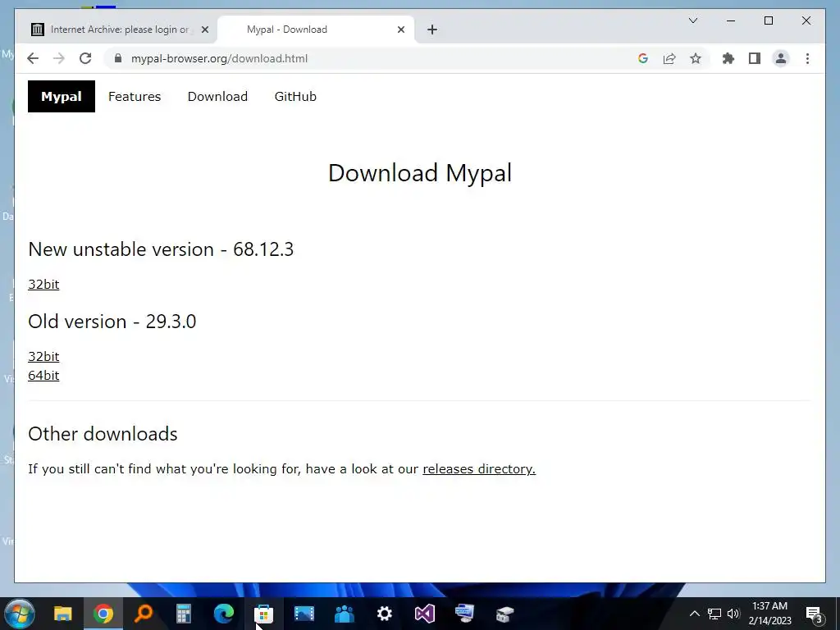Open Chrome three-dot menu
This screenshot has width=840, height=630.
coord(807,58)
